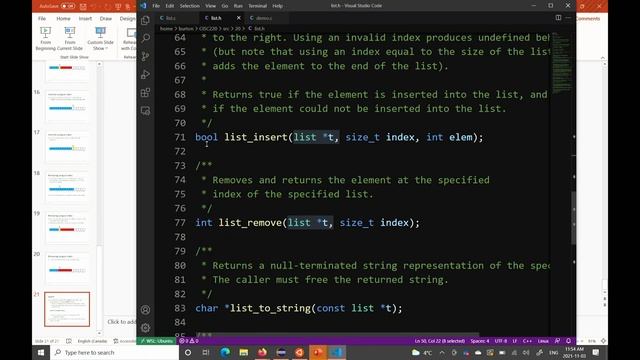Open the VS Code Run menu
The image size is (640, 360).
pos(238,6)
